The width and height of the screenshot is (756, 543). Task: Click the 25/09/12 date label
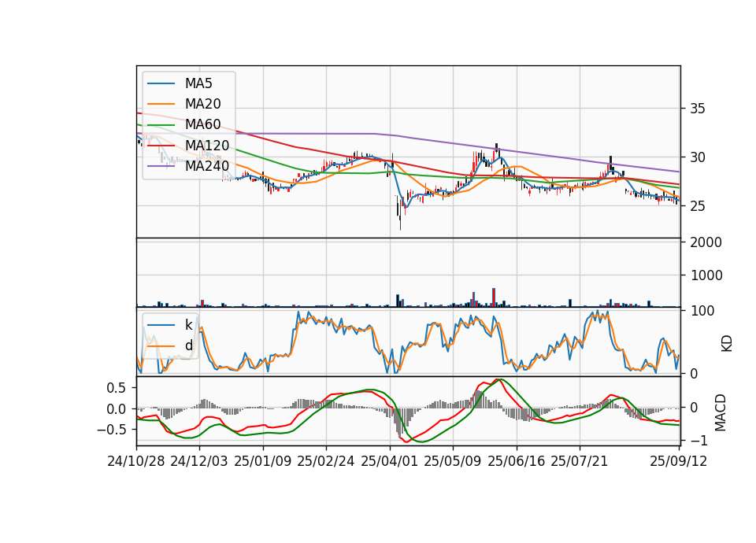[679, 461]
